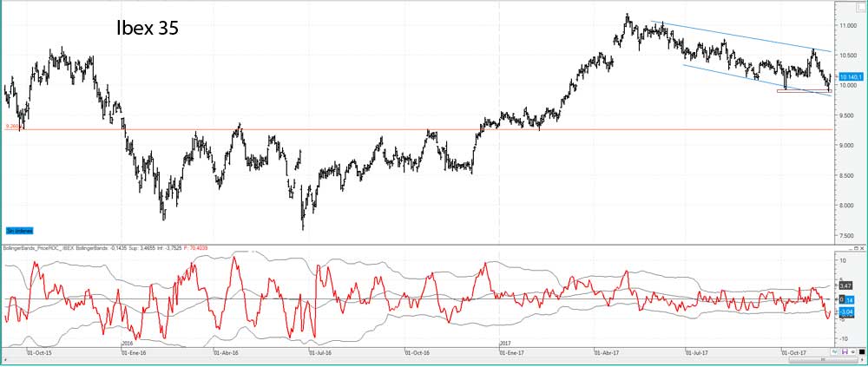Click the 10.500 price axis label

click(x=847, y=56)
